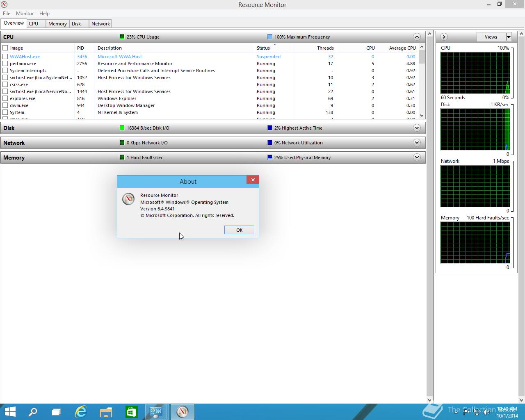Sort processes by PID column
This screenshot has width=525, height=420.
(84, 48)
